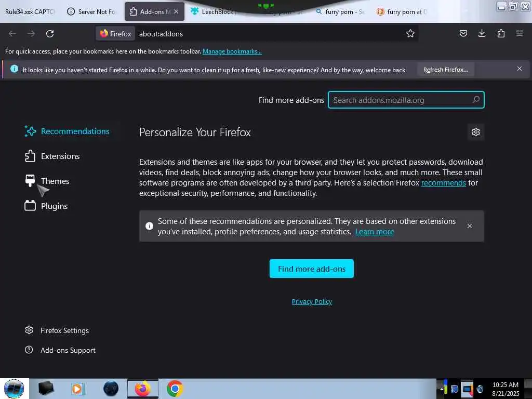Open the Learn more link
The image size is (532, 399).
pos(375,232)
